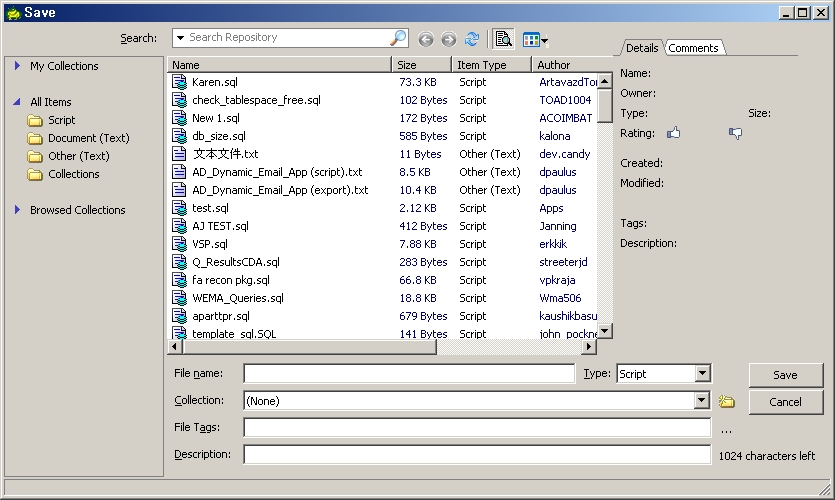This screenshot has width=835, height=500.
Task: Click the search magnifier icon
Action: click(398, 38)
